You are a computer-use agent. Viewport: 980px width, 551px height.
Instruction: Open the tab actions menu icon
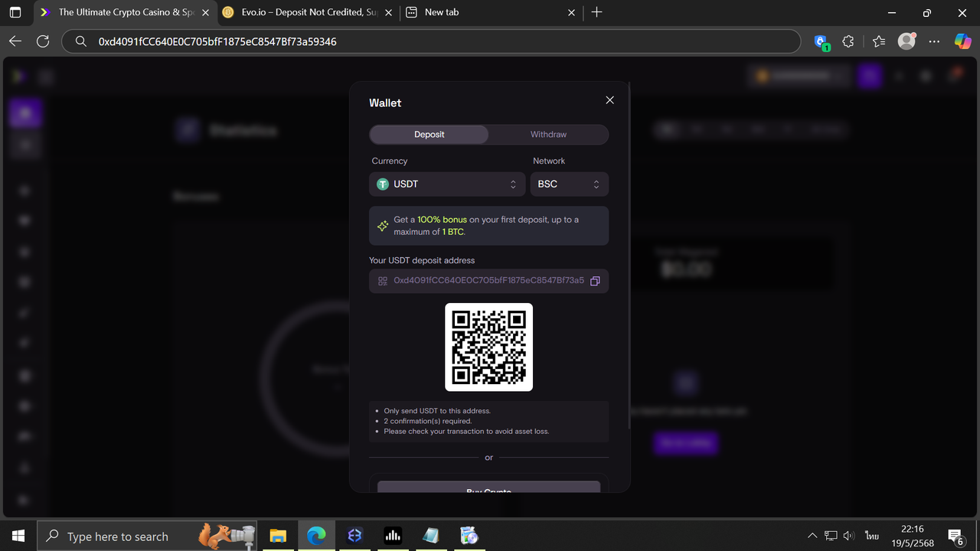point(15,12)
